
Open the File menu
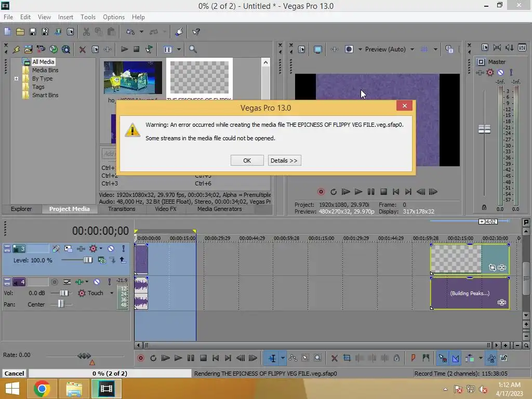tap(8, 17)
